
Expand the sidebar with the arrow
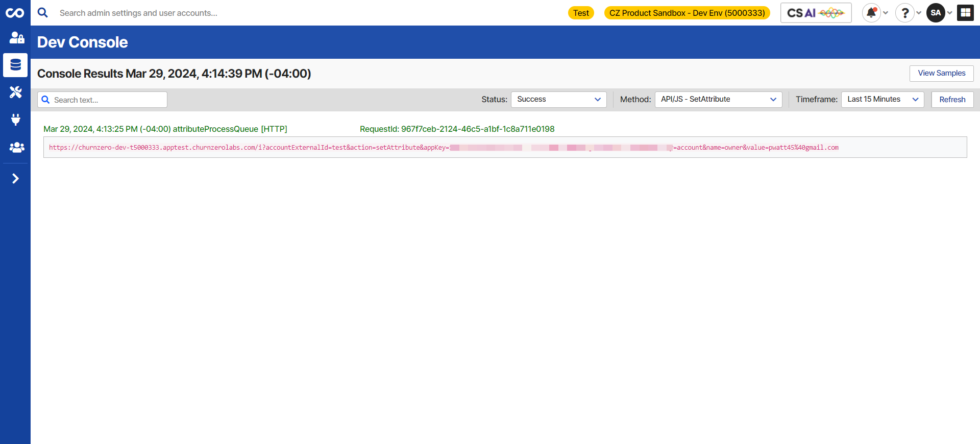tap(15, 178)
